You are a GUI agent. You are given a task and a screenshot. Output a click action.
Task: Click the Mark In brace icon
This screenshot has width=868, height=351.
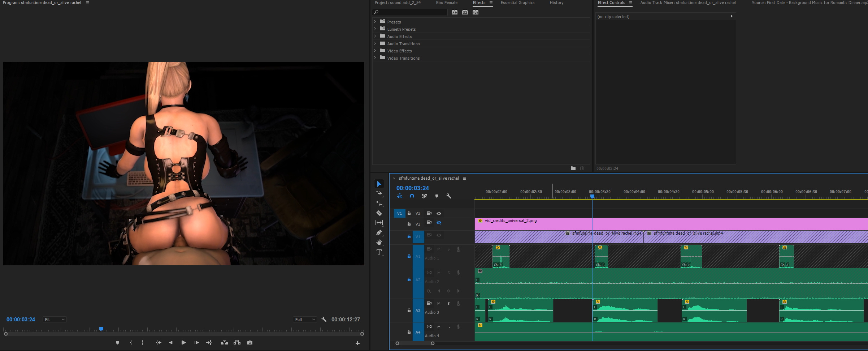(x=131, y=343)
